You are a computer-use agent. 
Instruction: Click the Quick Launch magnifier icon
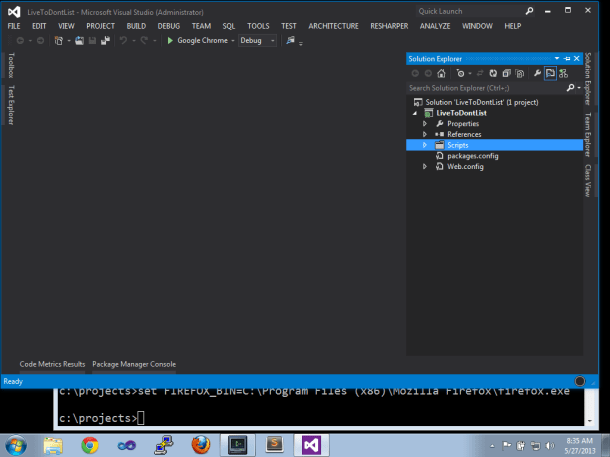pyautogui.click(x=529, y=11)
